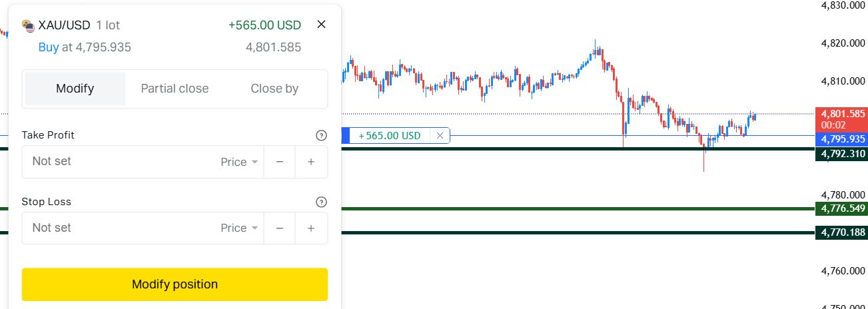Screen dimensions: 868x309
Task: Click the XAU/USD gold flag icon
Action: tap(28, 25)
